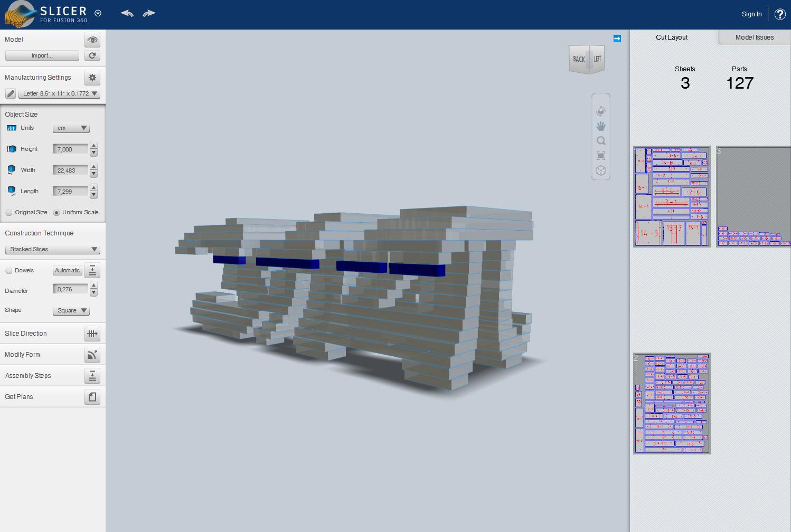
Task: Click the BACK face of view cube
Action: pyautogui.click(x=579, y=59)
